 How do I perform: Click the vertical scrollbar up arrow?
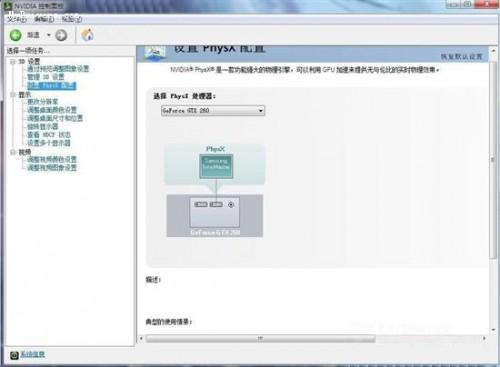coord(493,51)
